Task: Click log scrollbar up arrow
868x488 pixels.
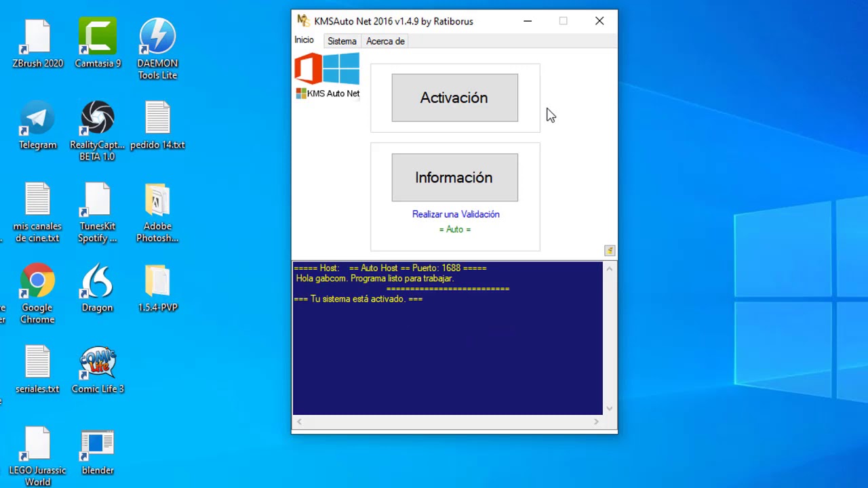Action: 610,269
